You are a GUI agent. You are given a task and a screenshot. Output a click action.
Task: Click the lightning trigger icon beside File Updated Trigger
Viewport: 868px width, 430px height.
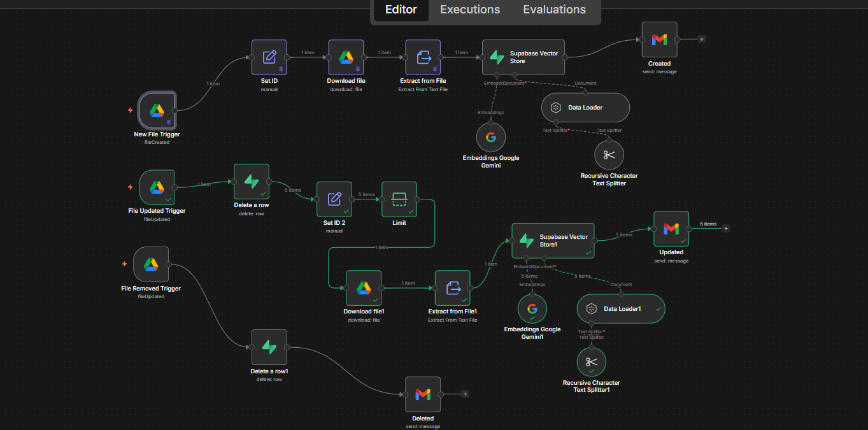[131, 187]
